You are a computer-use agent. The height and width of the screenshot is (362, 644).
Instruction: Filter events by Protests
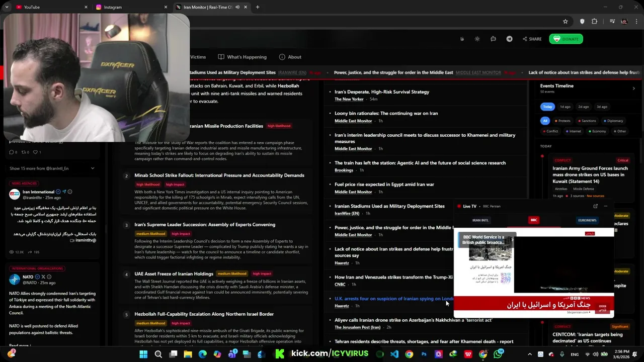(562, 121)
